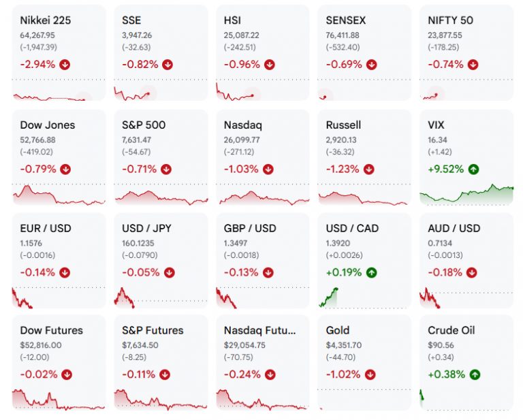The image size is (523, 420).
Task: Open the S&P 500 index title
Action: pos(144,125)
